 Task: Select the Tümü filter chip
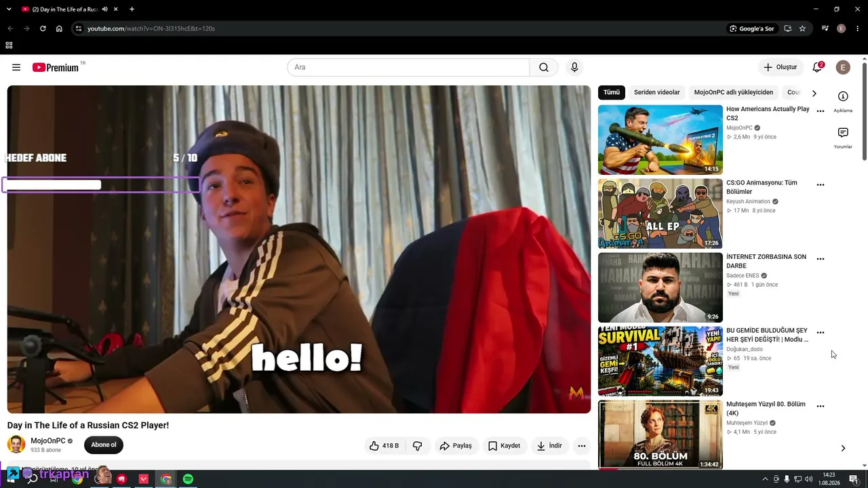point(612,93)
